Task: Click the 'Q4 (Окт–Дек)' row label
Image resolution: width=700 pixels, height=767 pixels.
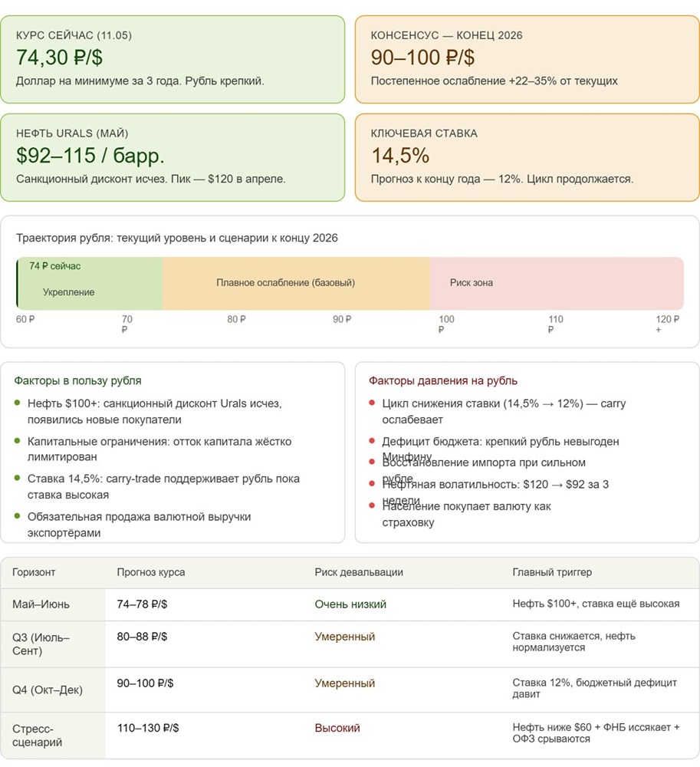Action: pos(48,690)
